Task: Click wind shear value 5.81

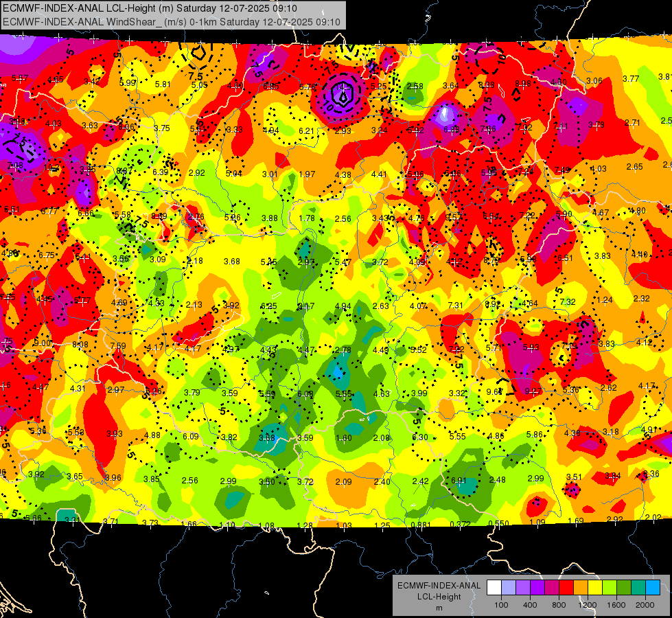Action: pos(163,84)
